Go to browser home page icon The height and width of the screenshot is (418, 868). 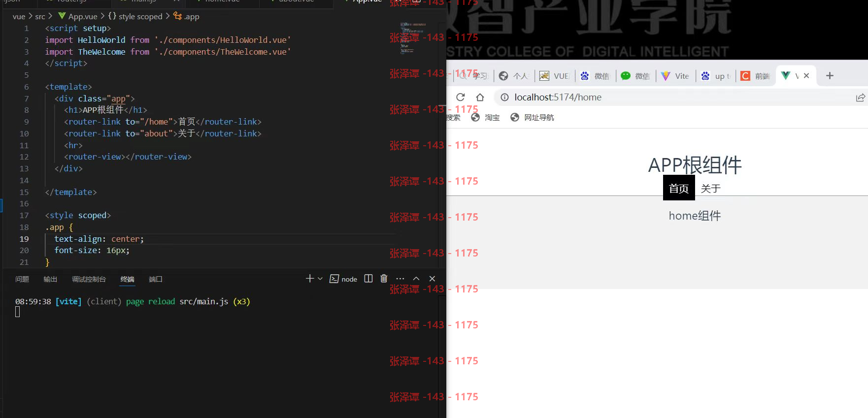480,97
